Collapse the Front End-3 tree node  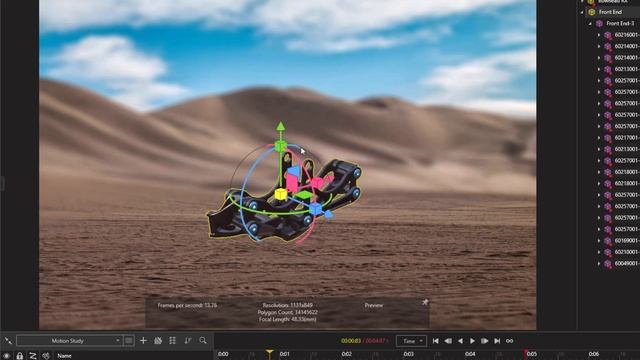point(590,24)
